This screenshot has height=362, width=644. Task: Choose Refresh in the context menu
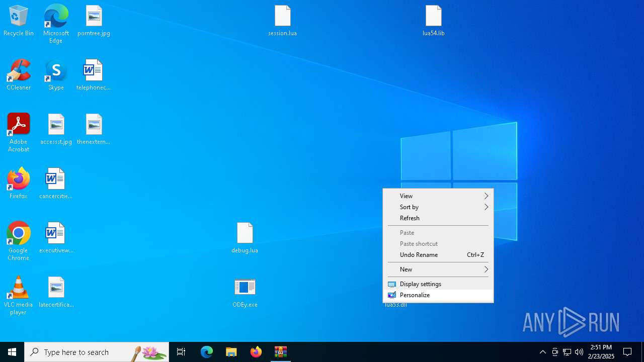[x=438, y=218]
